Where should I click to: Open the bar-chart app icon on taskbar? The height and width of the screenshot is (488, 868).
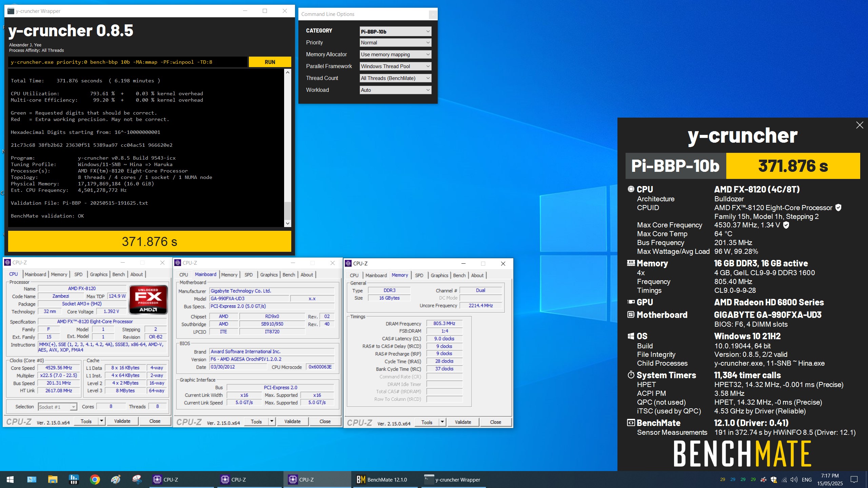74,480
